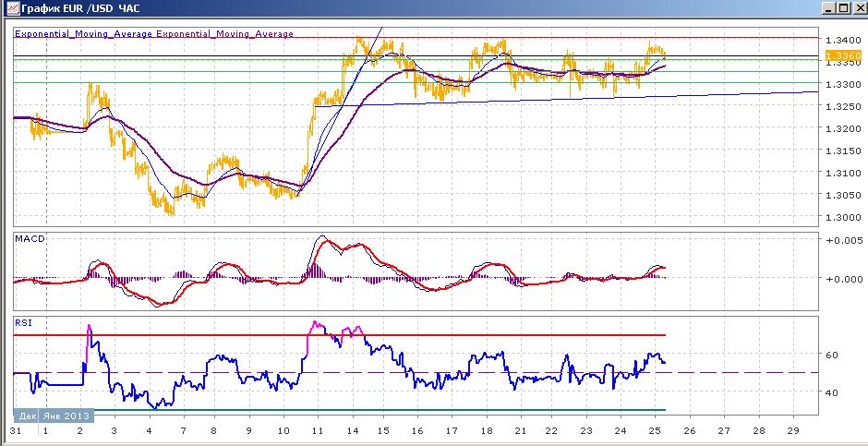Click the 1.3400 price axis label
This screenshot has height=446, width=868.
pos(843,41)
